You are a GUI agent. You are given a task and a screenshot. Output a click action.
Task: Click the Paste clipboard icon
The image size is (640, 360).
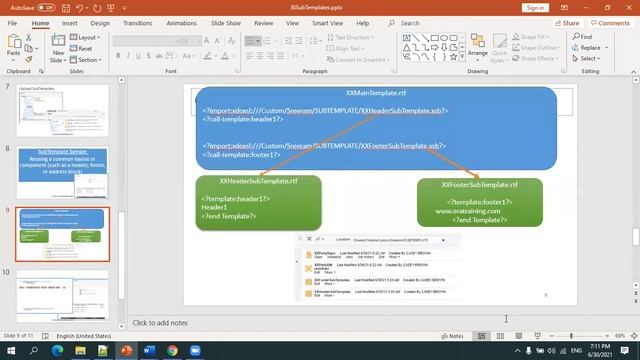(x=13, y=42)
